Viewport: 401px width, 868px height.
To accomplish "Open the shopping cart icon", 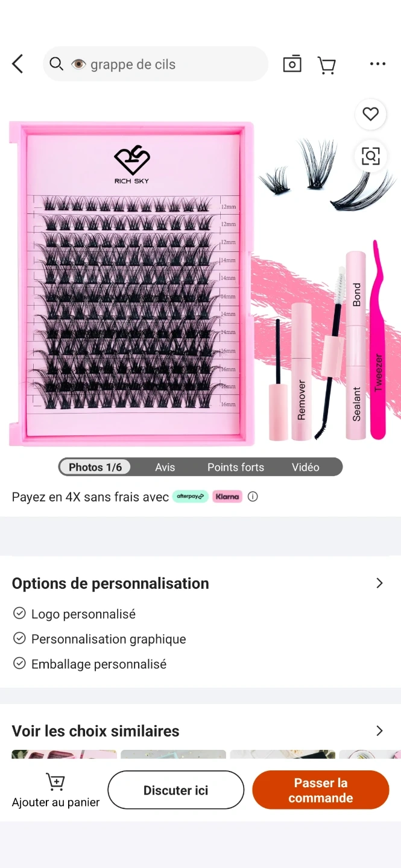I will (x=326, y=64).
